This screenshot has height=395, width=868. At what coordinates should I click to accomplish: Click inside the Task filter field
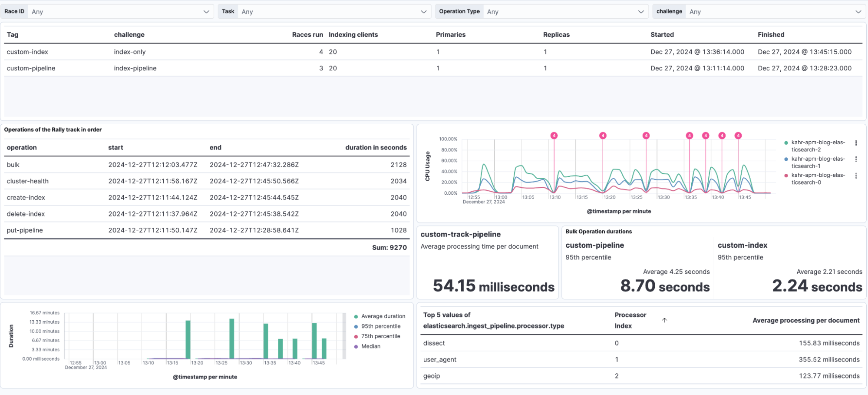[330, 12]
